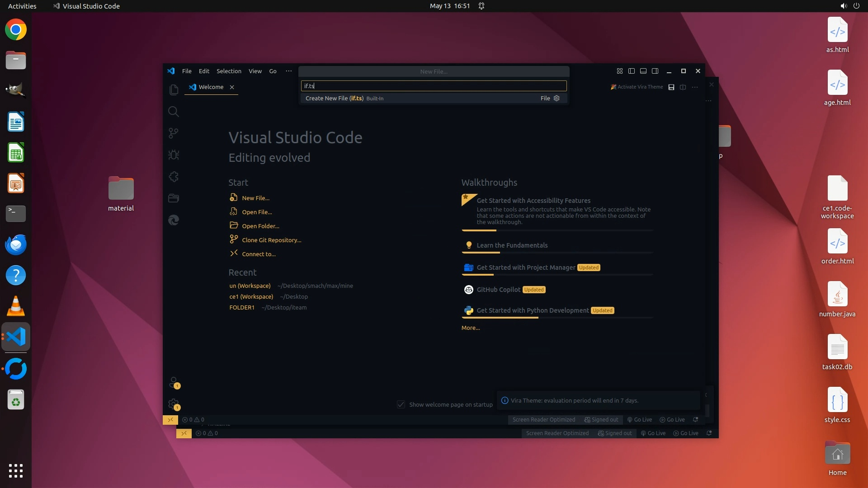This screenshot has width=868, height=488.
Task: Toggle the bottom Panel layout button
Action: pyautogui.click(x=643, y=71)
